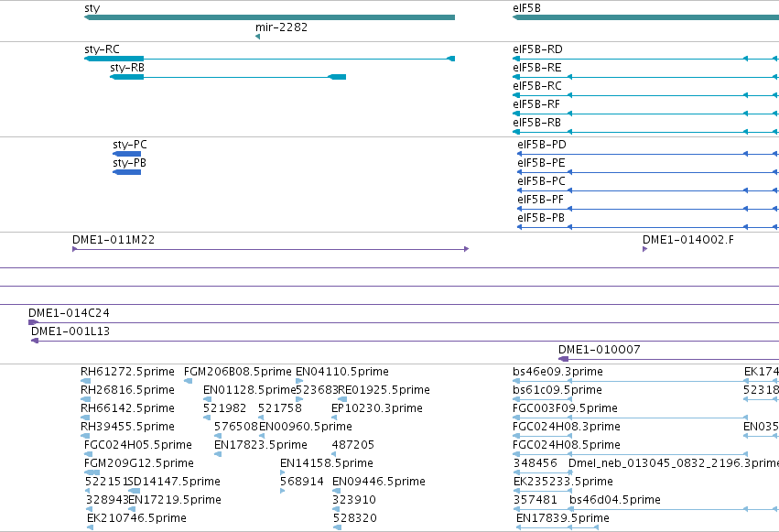The height and width of the screenshot is (532, 779).
Task: Click the FGC003F09.5prime EST
Action: click(630, 418)
